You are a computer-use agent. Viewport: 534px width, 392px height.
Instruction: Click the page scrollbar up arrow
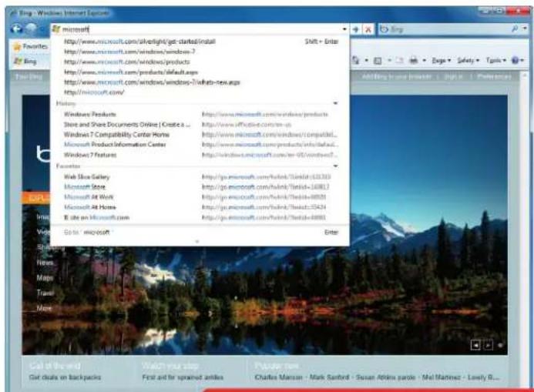(526, 75)
